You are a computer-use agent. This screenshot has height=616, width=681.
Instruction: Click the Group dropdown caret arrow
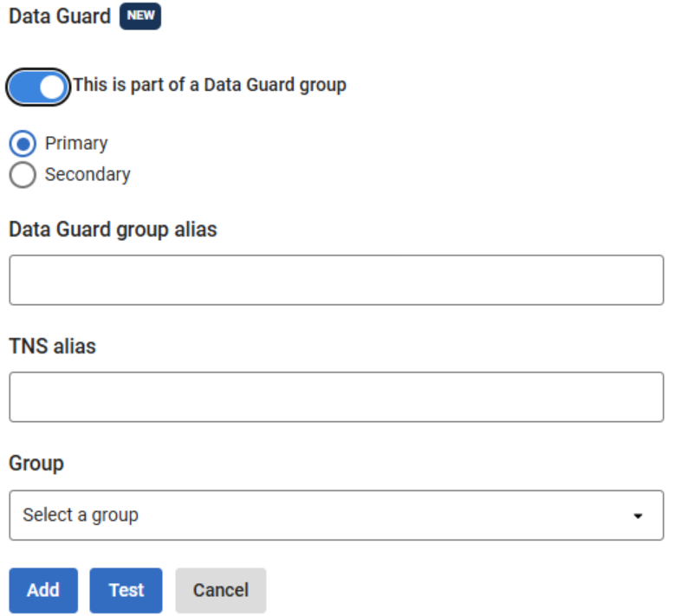click(639, 516)
